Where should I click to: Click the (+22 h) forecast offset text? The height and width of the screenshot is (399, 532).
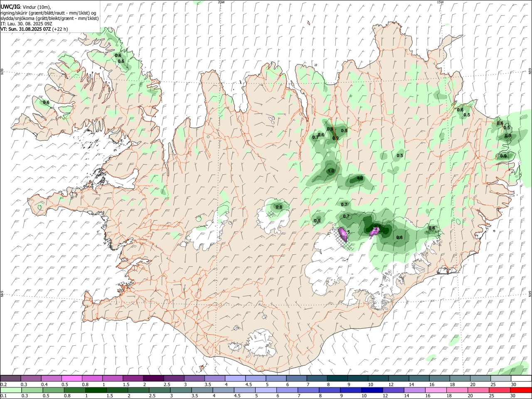(x=60, y=29)
